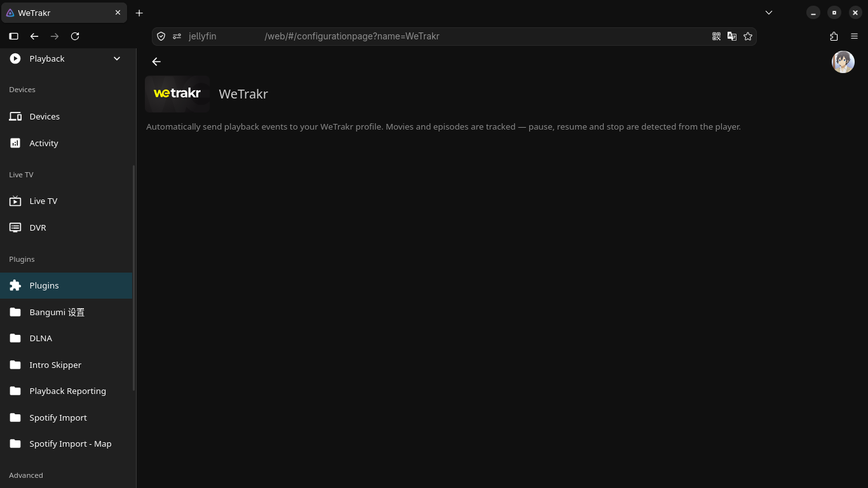
Task: Click the Live TV section header text
Action: 21,175
